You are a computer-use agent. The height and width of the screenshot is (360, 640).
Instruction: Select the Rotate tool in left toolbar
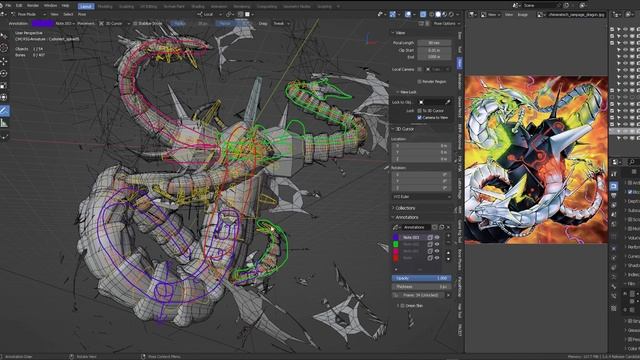4,73
